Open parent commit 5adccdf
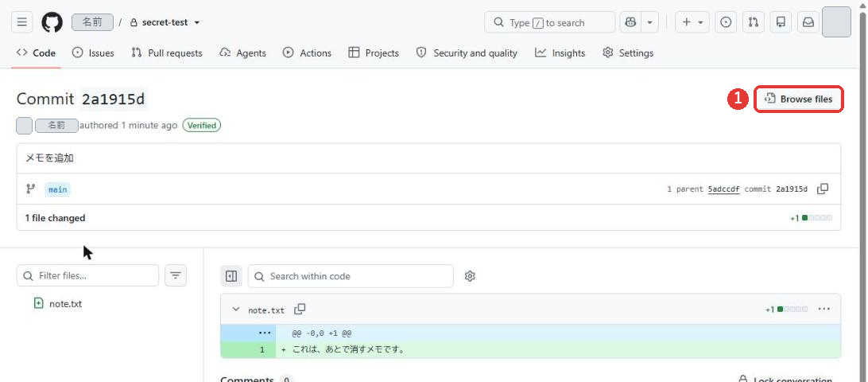Image resolution: width=868 pixels, height=382 pixels. pos(723,189)
